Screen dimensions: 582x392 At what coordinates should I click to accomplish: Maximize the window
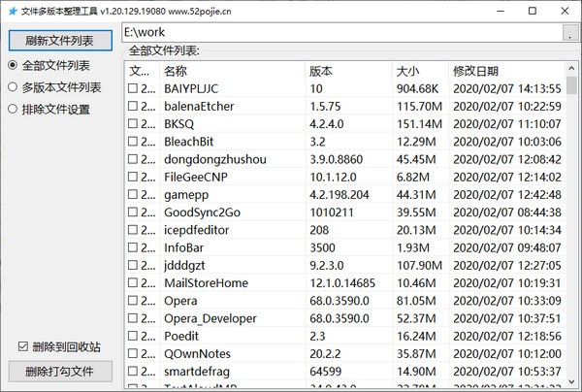pos(533,11)
